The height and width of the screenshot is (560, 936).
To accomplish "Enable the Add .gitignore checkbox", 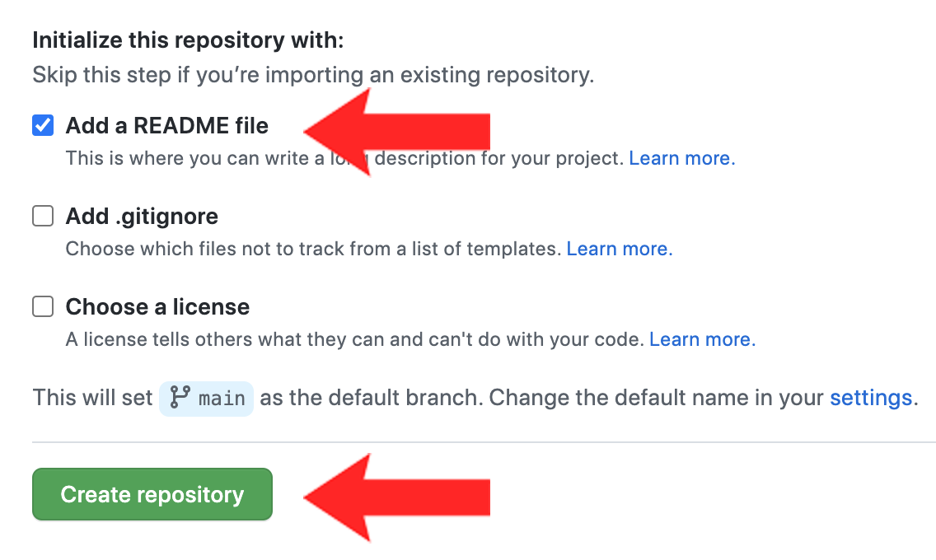I will click(x=43, y=217).
